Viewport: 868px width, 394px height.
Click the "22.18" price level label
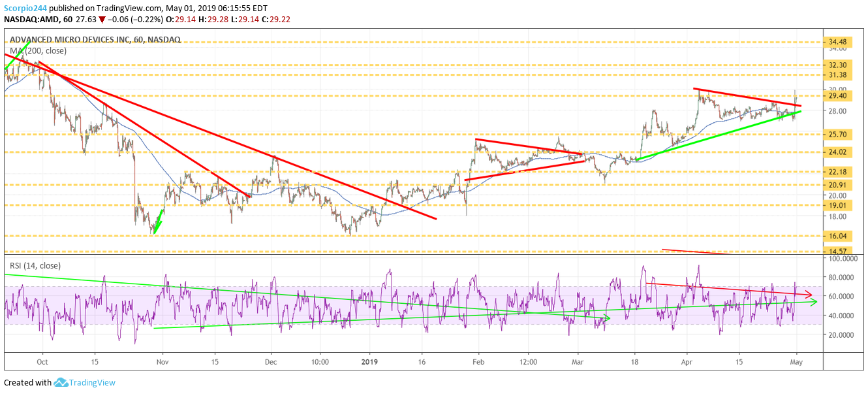pyautogui.click(x=837, y=172)
